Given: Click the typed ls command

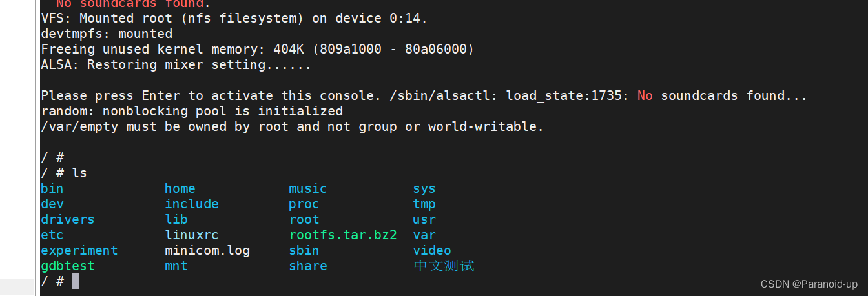Looking at the screenshot, I should click(79, 173).
